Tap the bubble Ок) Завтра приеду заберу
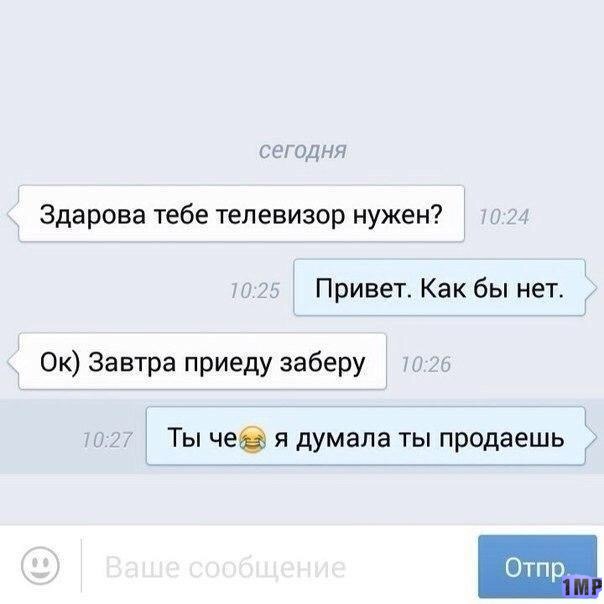The height and width of the screenshot is (604, 604). [202, 361]
